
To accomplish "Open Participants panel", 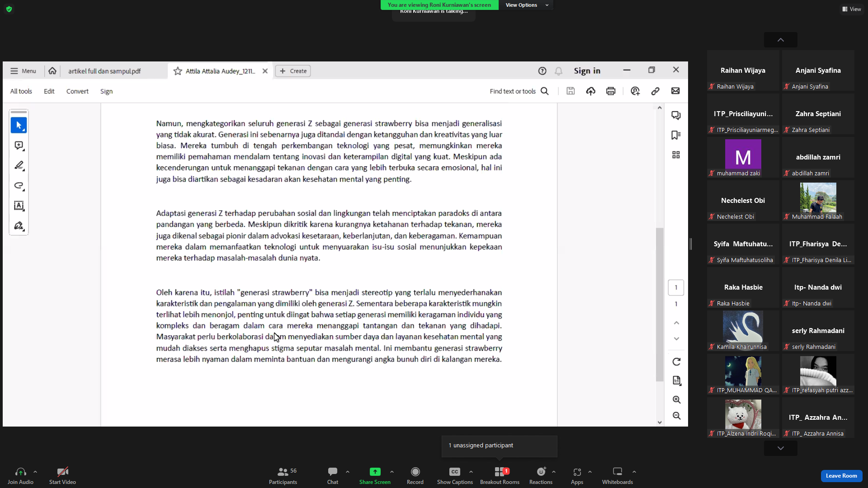I will click(283, 476).
